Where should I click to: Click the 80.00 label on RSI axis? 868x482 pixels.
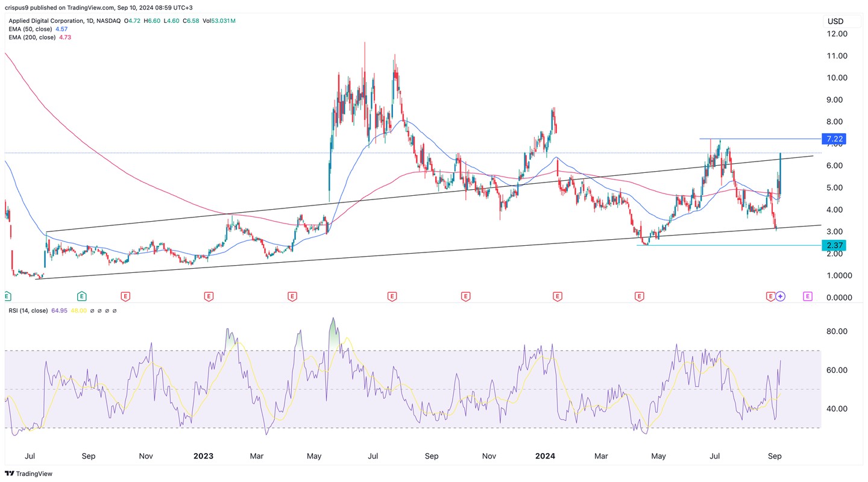click(x=837, y=331)
